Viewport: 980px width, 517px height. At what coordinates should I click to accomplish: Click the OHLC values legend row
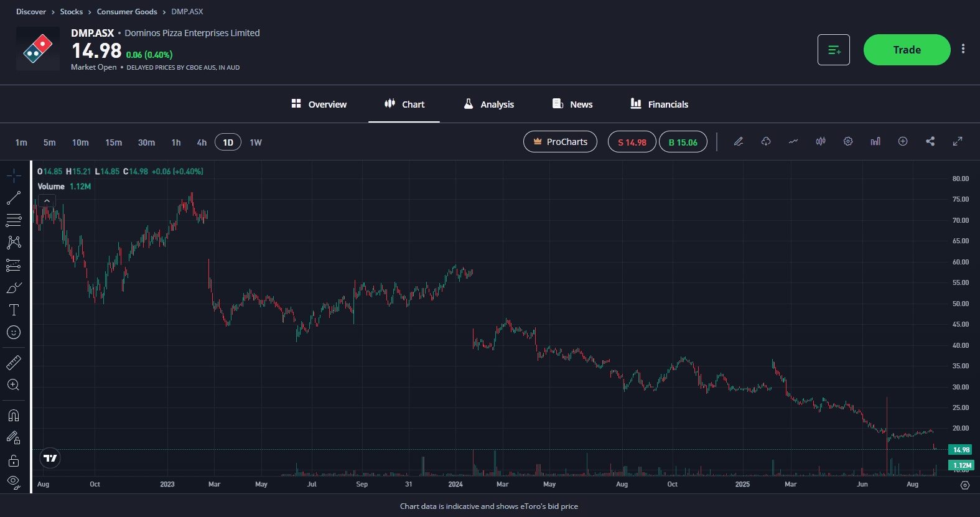(120, 172)
